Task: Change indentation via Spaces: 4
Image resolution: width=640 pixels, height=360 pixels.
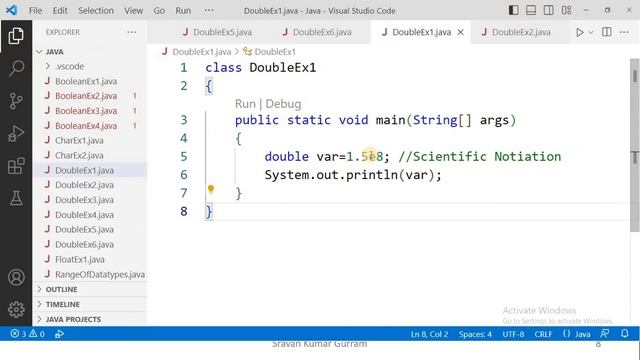Action: point(475,334)
